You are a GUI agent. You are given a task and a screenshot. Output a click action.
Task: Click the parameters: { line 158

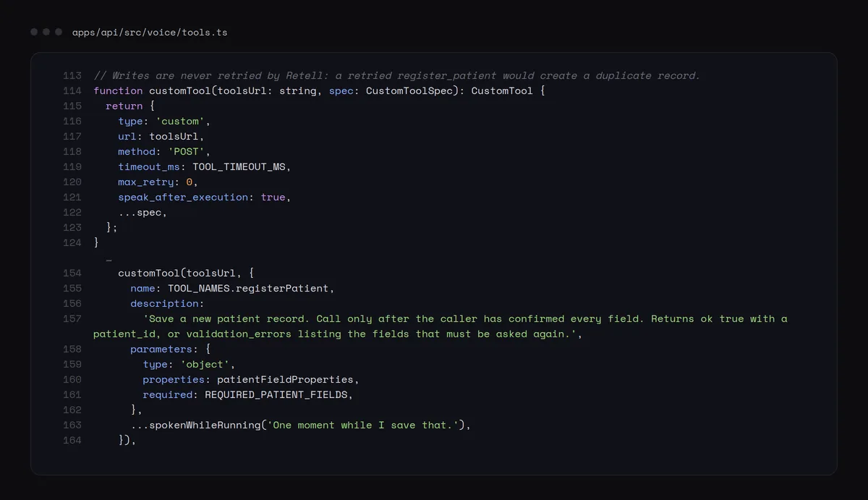[x=171, y=349]
